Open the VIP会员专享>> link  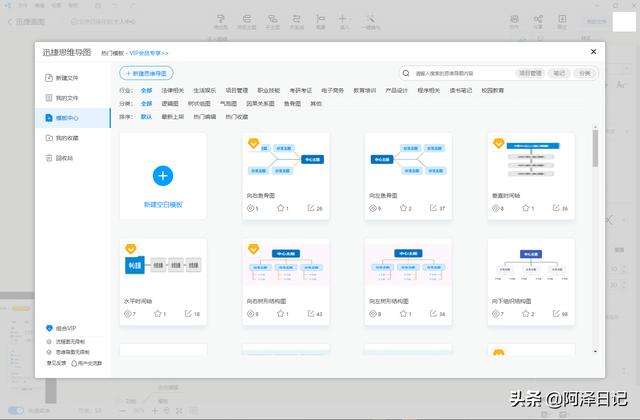coord(149,53)
